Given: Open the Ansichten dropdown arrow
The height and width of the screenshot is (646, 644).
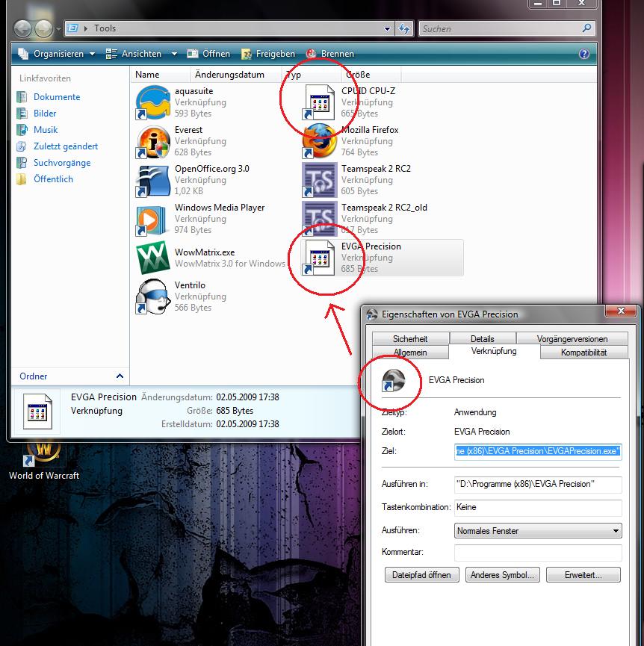Looking at the screenshot, I should click(174, 54).
